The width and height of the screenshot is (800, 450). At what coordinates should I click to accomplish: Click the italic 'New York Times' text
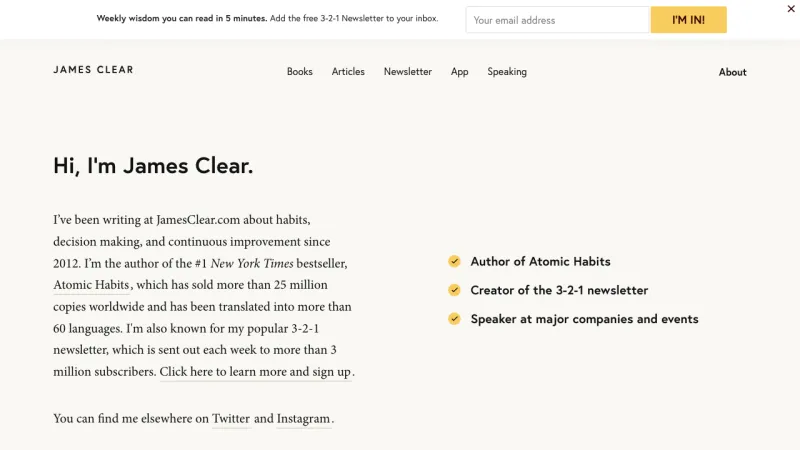point(252,263)
